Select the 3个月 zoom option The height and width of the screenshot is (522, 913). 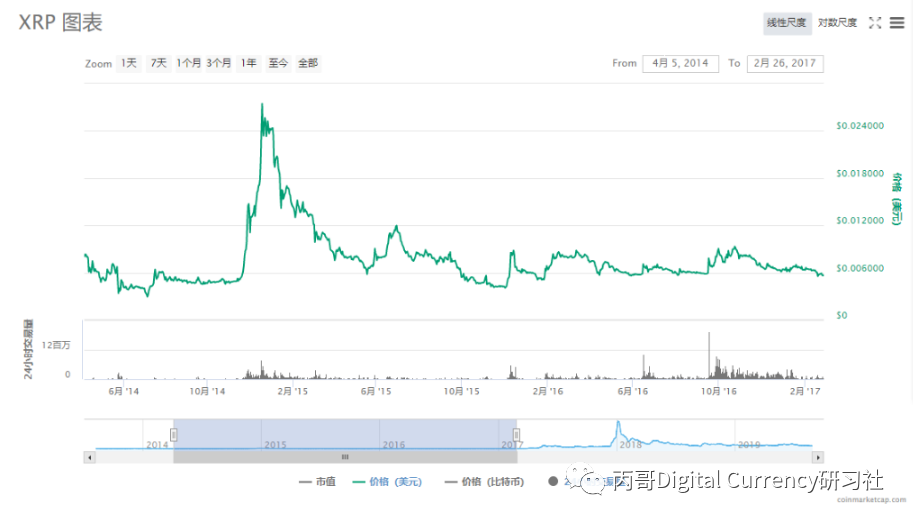pyautogui.click(x=219, y=63)
